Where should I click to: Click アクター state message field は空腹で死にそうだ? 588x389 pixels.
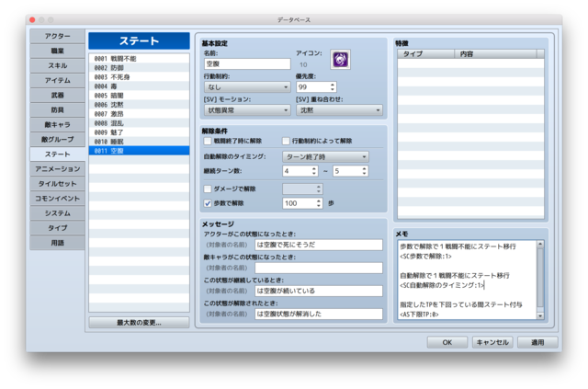pyautogui.click(x=319, y=245)
